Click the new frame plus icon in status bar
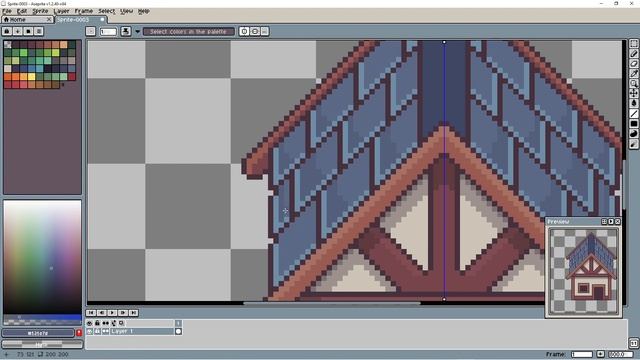The height and width of the screenshot is (360, 640). pyautogui.click(x=600, y=354)
